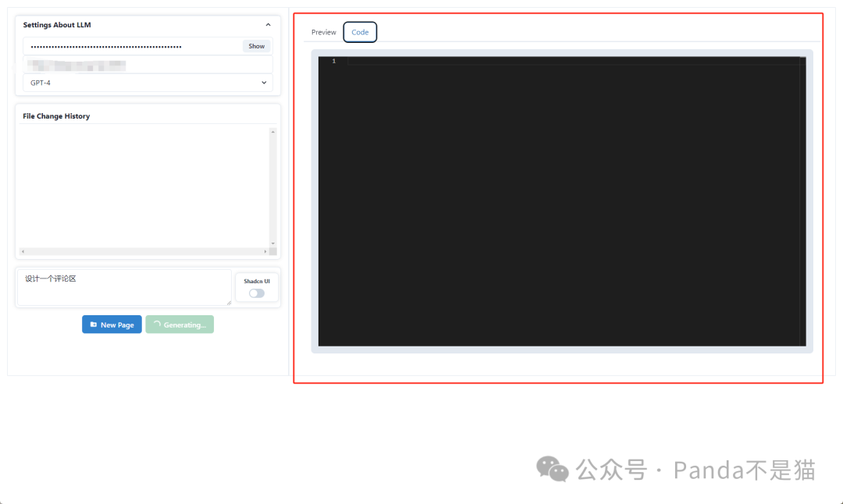Image resolution: width=843 pixels, height=504 pixels.
Task: Toggle the Shadcn UI switch
Action: tap(257, 293)
